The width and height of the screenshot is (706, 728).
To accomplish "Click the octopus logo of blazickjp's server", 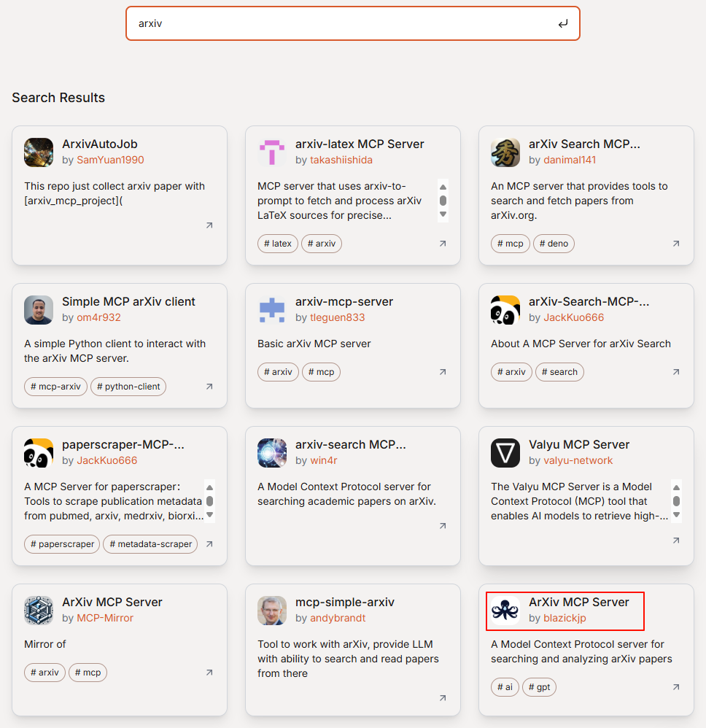I will coord(505,611).
